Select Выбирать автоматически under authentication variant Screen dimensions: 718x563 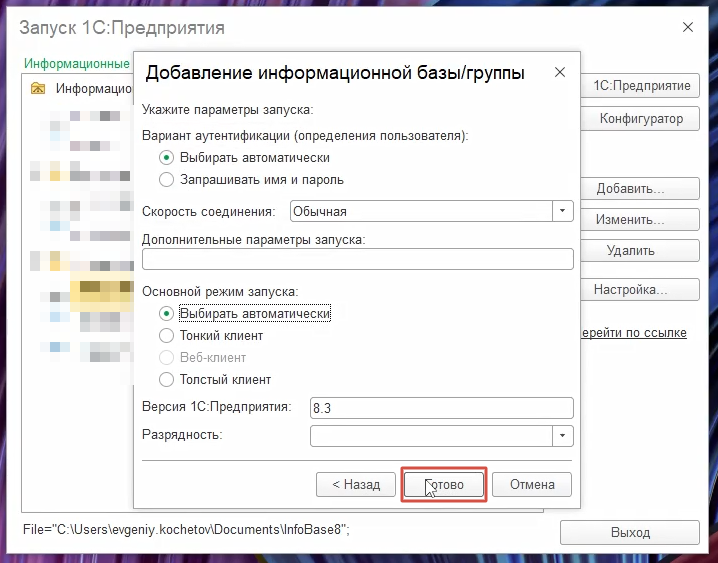[167, 158]
